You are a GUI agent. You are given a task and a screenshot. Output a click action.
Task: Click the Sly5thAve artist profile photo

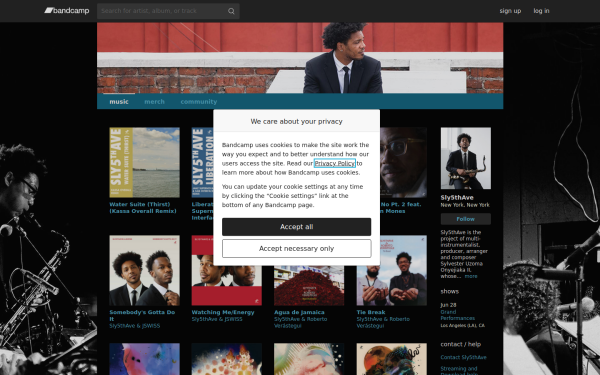pyautogui.click(x=466, y=158)
